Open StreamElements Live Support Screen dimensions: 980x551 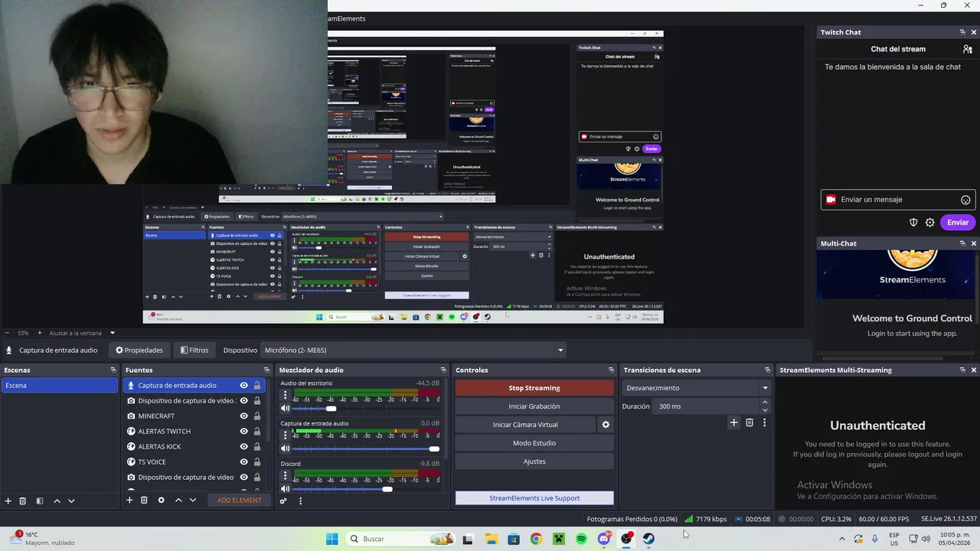click(x=534, y=498)
